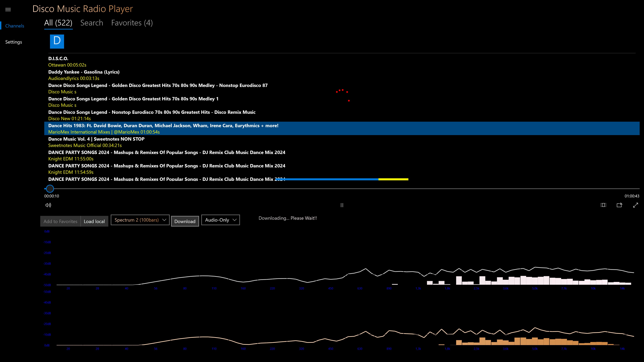Viewport: 644px width, 362px height.
Task: Pause playback with the pause button
Action: click(x=342, y=205)
